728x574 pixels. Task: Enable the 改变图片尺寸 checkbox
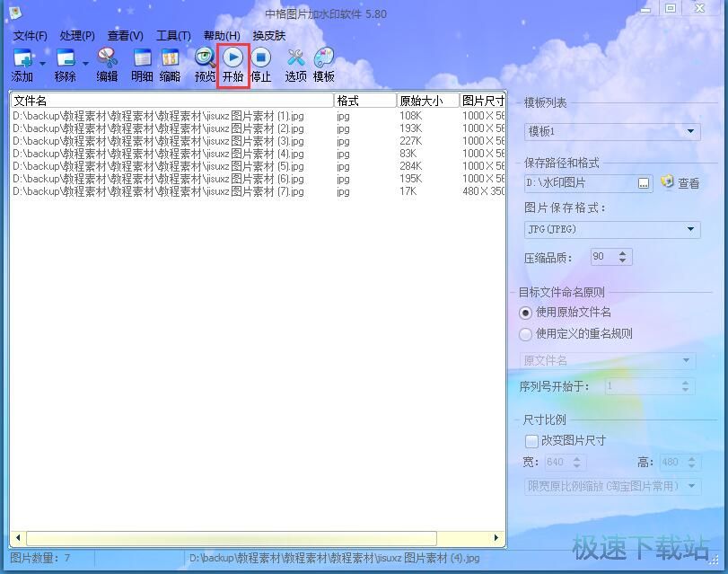point(531,441)
